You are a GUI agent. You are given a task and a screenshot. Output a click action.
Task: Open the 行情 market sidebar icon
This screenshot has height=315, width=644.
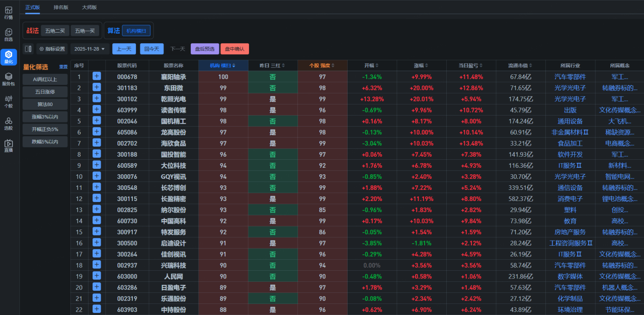click(9, 13)
